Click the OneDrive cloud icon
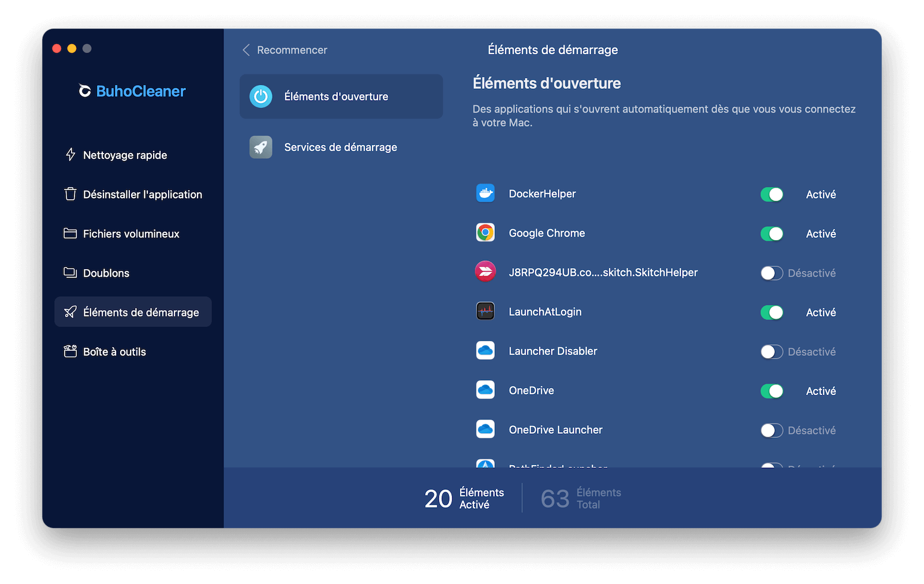Image resolution: width=924 pixels, height=584 pixels. 486,390
